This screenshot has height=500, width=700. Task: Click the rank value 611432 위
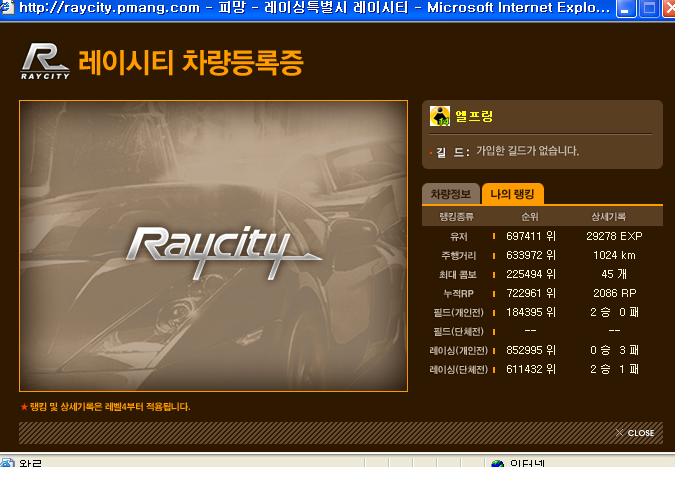pos(531,369)
